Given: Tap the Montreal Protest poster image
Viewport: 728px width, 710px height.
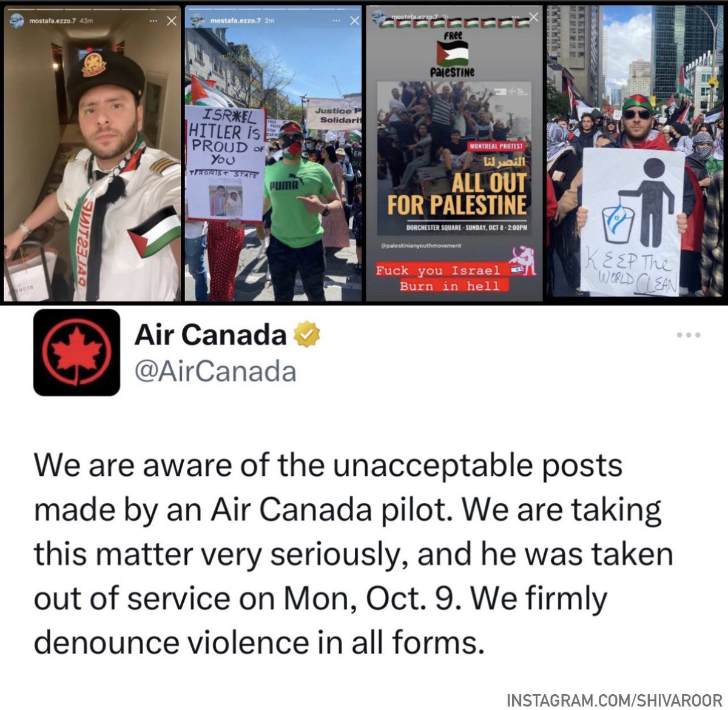Looking at the screenshot, I should tap(454, 158).
